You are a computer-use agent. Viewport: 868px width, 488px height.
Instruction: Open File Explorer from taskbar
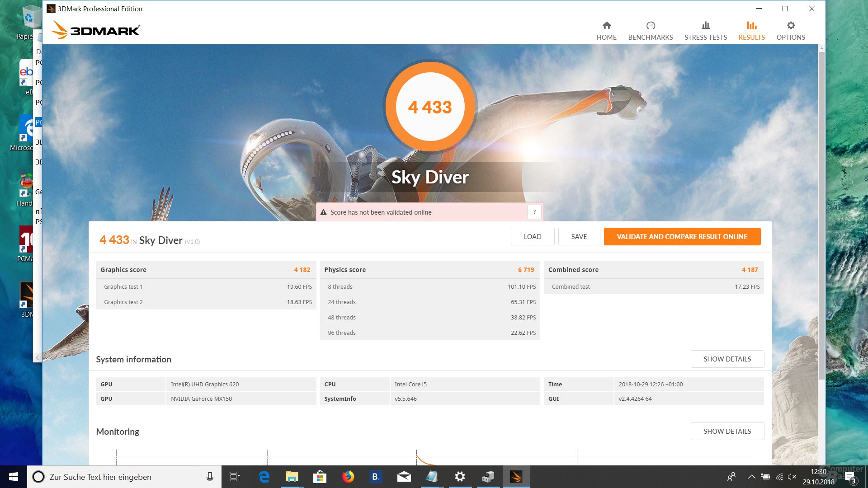coord(292,477)
